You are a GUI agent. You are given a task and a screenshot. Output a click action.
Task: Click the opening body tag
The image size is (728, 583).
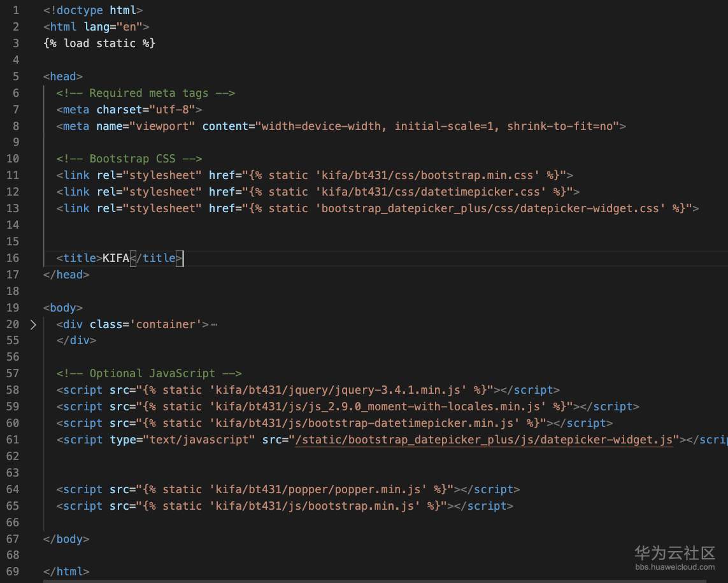tap(63, 308)
